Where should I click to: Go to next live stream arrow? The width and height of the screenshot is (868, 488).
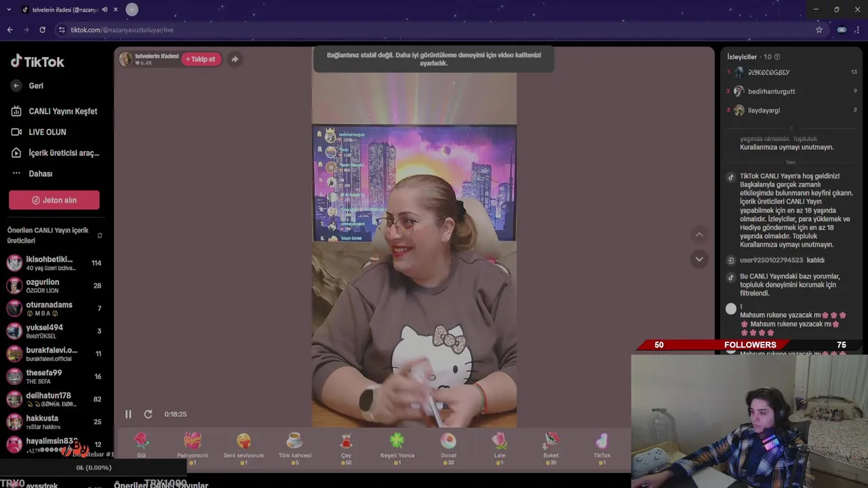[699, 259]
